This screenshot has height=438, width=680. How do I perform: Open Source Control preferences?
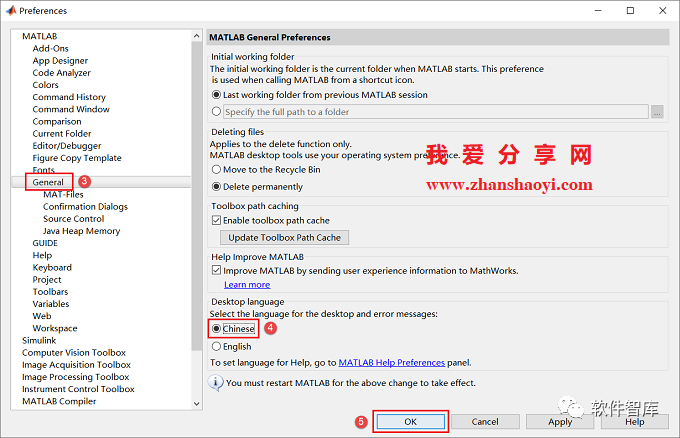point(73,219)
